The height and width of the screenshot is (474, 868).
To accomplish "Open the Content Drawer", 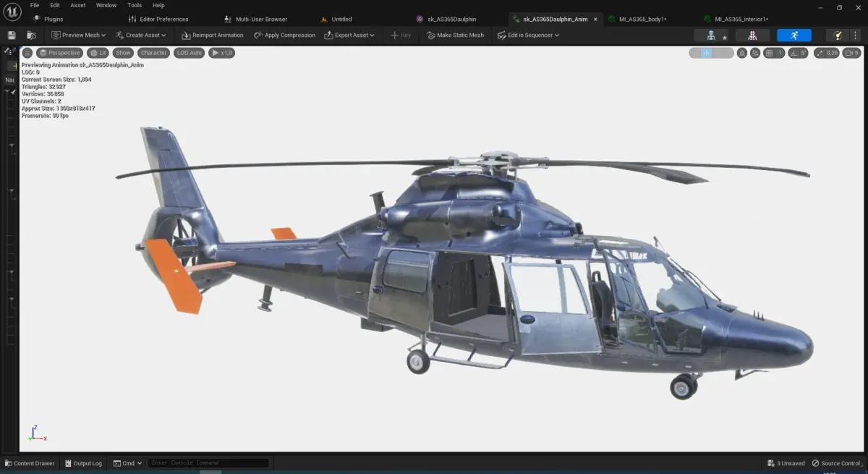I will coord(30,463).
